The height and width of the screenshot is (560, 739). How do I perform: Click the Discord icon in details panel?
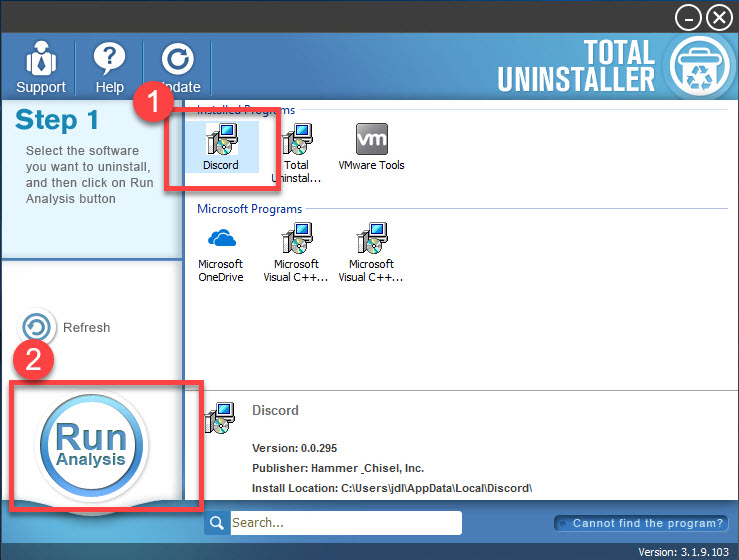tap(220, 418)
